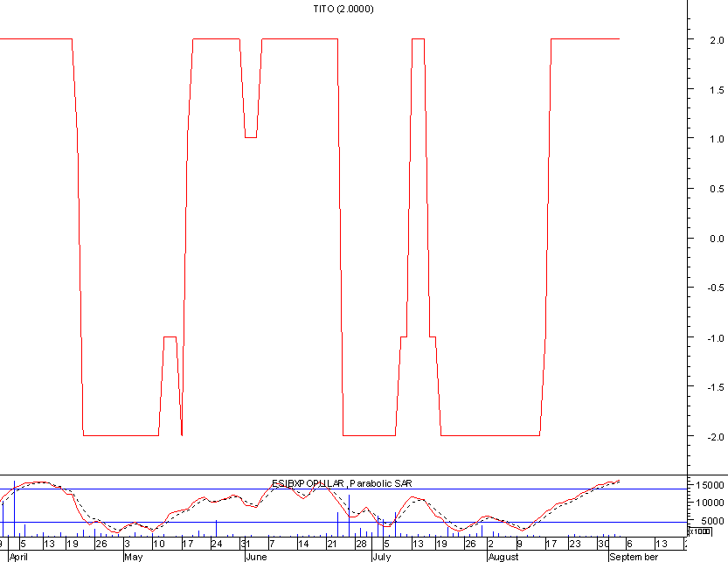
Task: Click the 0.0 value on the TITO axis
Action: 717,239
